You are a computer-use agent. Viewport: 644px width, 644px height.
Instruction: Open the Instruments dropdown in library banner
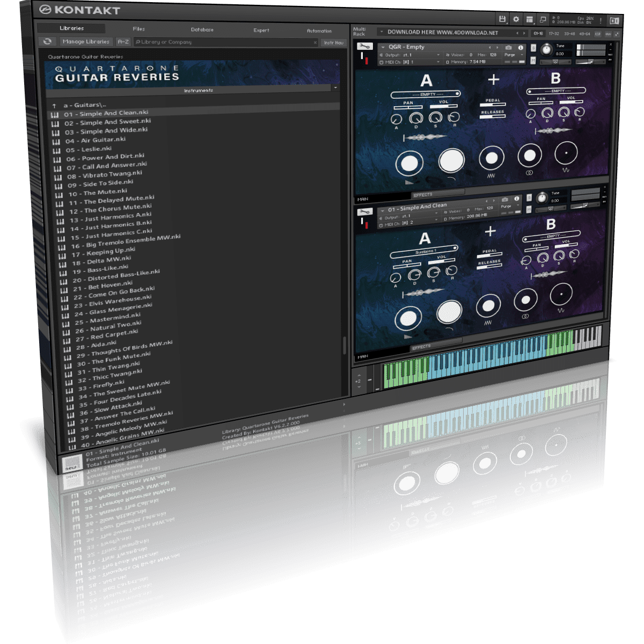point(335,87)
